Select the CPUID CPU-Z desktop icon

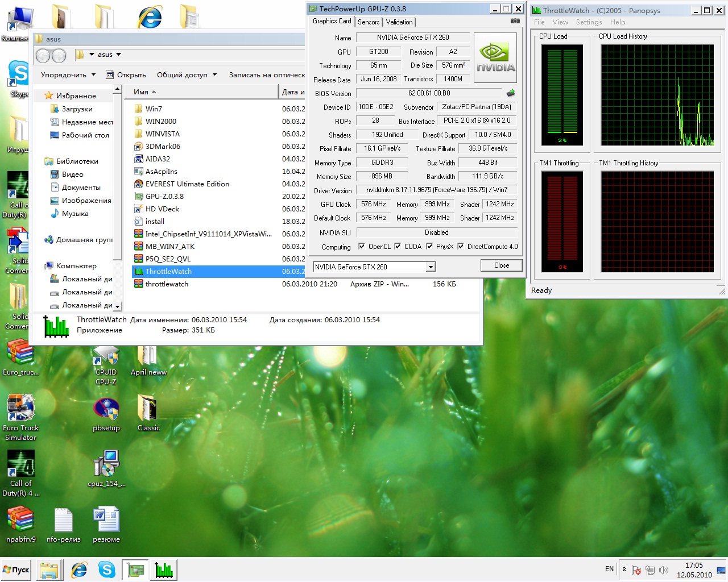106,365
